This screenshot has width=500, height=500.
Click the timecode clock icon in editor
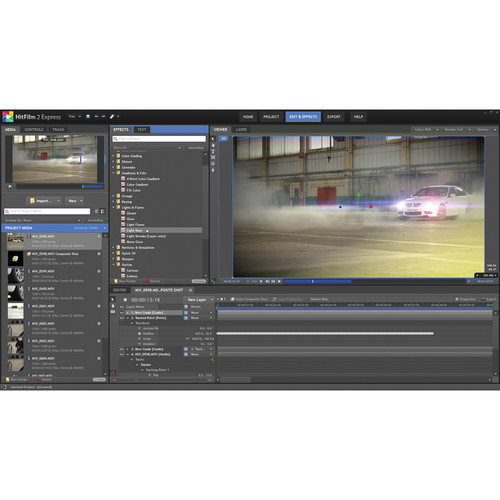[125, 300]
